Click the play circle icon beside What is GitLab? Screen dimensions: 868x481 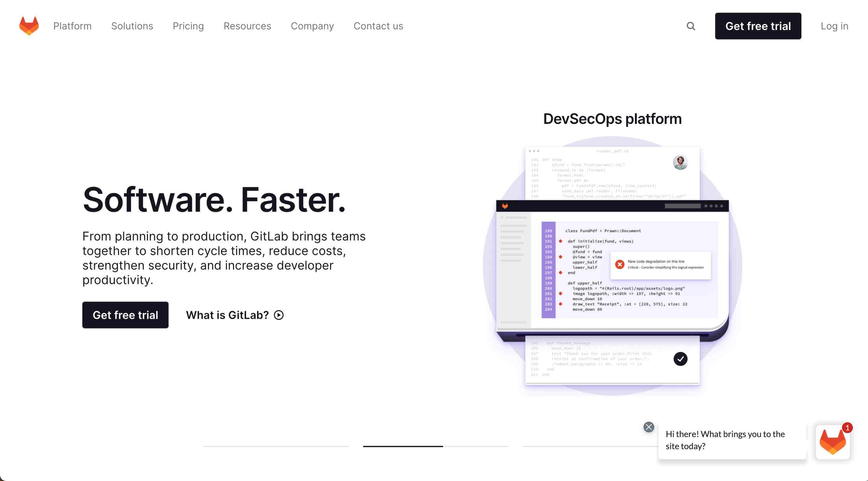[x=279, y=315]
